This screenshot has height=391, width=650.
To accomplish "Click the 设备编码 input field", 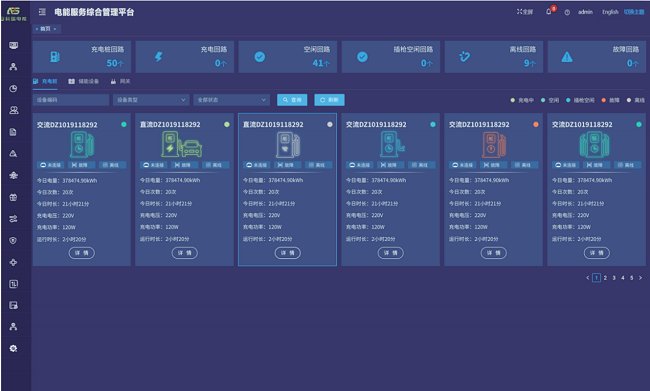I will tap(71, 100).
